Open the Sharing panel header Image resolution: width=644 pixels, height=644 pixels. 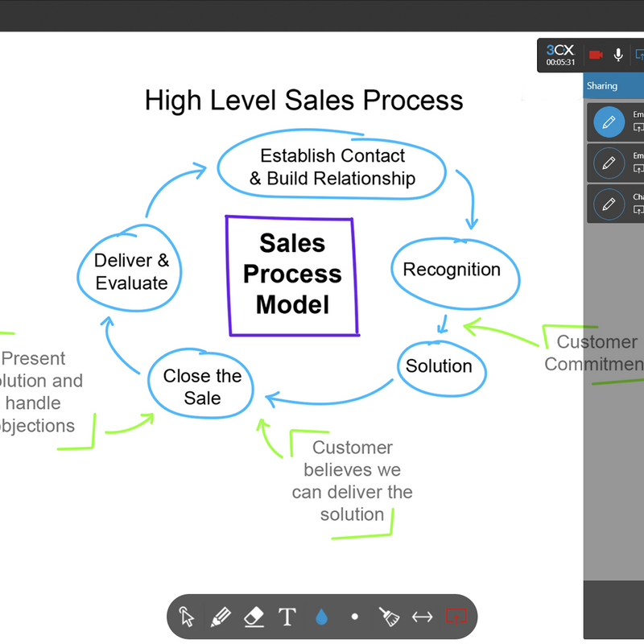(602, 85)
